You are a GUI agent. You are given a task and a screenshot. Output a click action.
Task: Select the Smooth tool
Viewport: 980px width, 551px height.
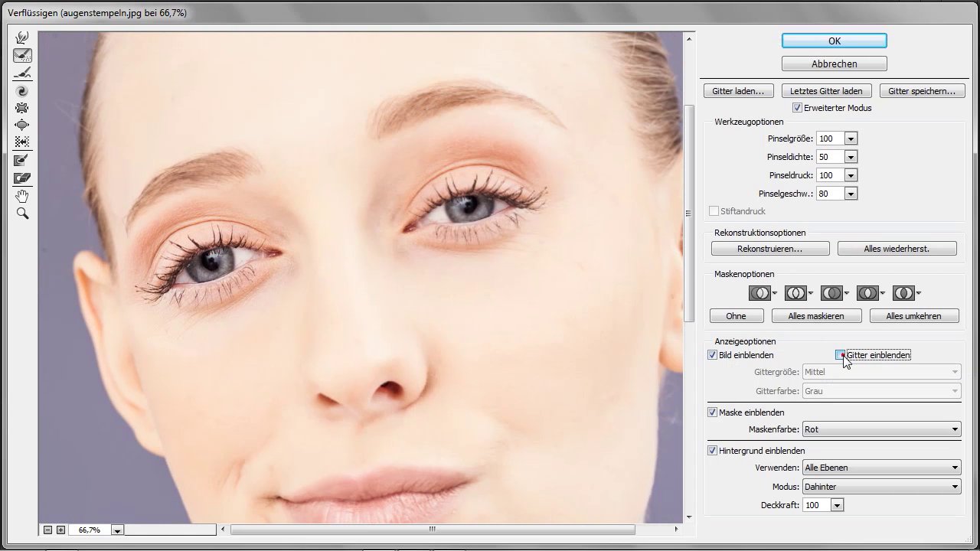[22, 73]
